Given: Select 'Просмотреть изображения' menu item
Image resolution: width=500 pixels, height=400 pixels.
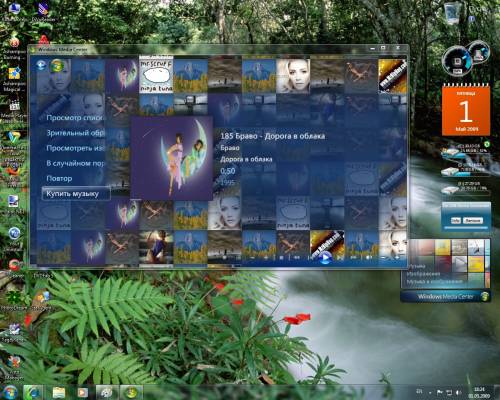Looking at the screenshot, I should tap(75, 148).
